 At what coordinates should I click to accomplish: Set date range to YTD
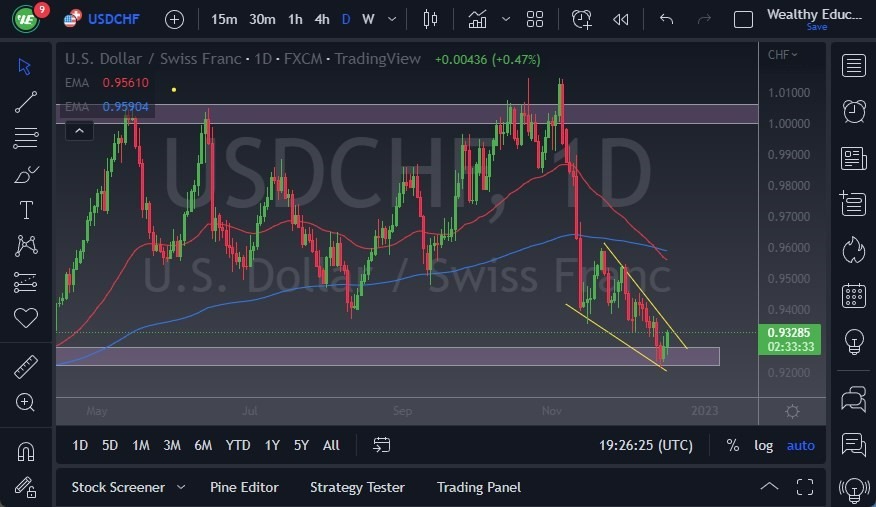click(237, 445)
